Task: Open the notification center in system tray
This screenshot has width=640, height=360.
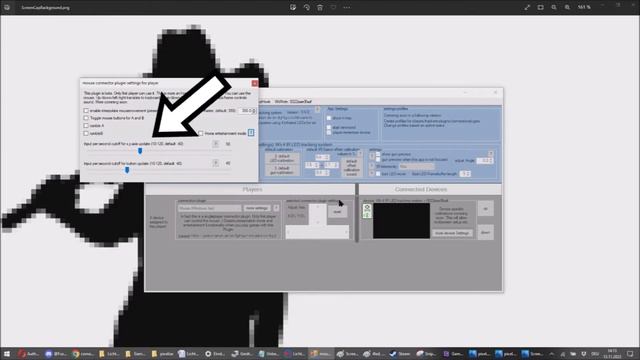Action: 630,354
